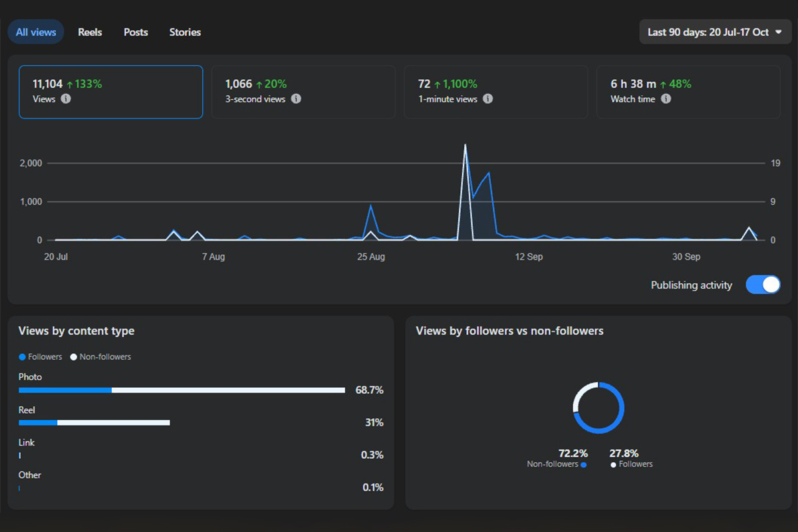Select the 11,104 Views metric card
This screenshot has width=798, height=532.
click(x=111, y=92)
